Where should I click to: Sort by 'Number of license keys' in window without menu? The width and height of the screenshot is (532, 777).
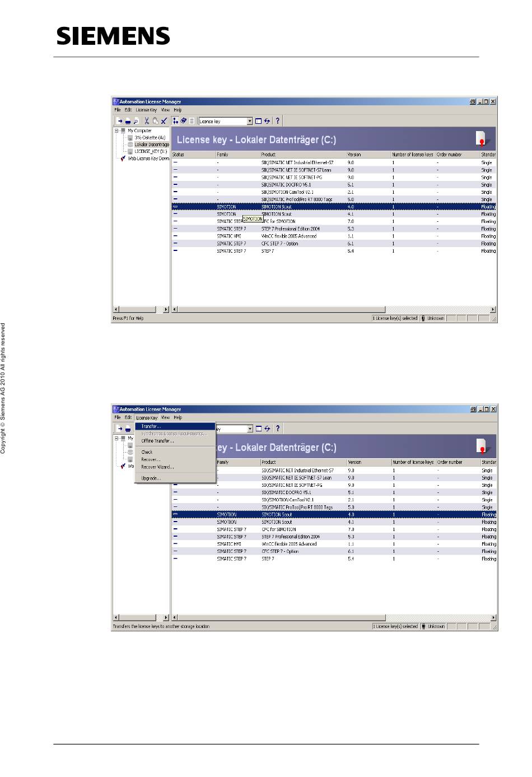413,155
